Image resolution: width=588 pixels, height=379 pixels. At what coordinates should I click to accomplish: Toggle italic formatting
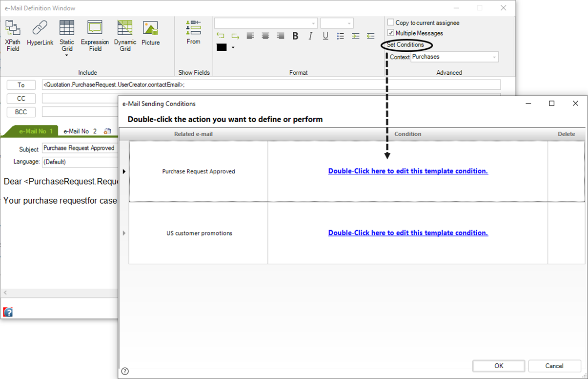pyautogui.click(x=310, y=36)
